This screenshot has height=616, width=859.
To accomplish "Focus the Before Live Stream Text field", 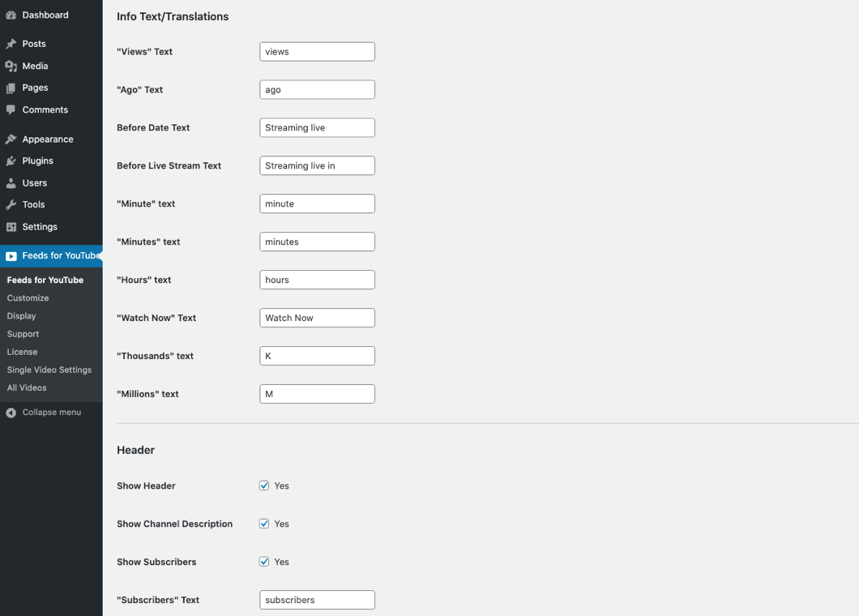I will click(x=317, y=166).
